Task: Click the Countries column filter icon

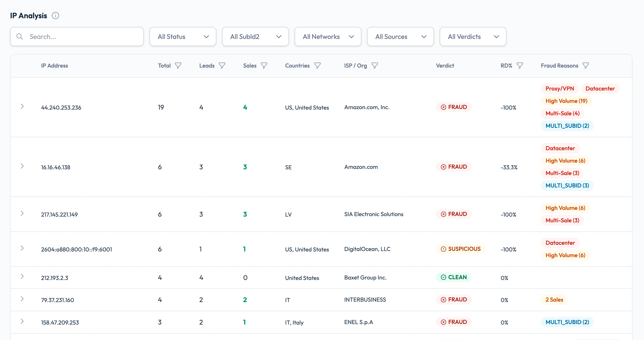Action: click(x=318, y=66)
